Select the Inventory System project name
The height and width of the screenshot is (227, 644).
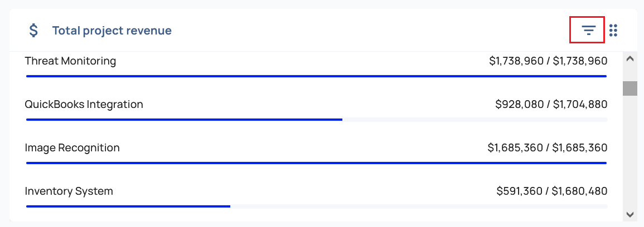pos(69,191)
